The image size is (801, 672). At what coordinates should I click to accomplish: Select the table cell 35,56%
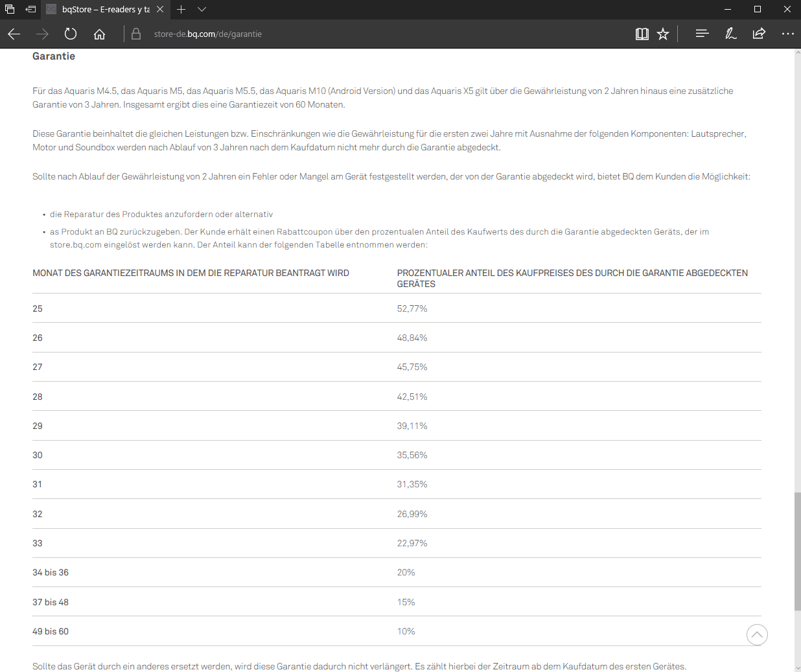(412, 455)
